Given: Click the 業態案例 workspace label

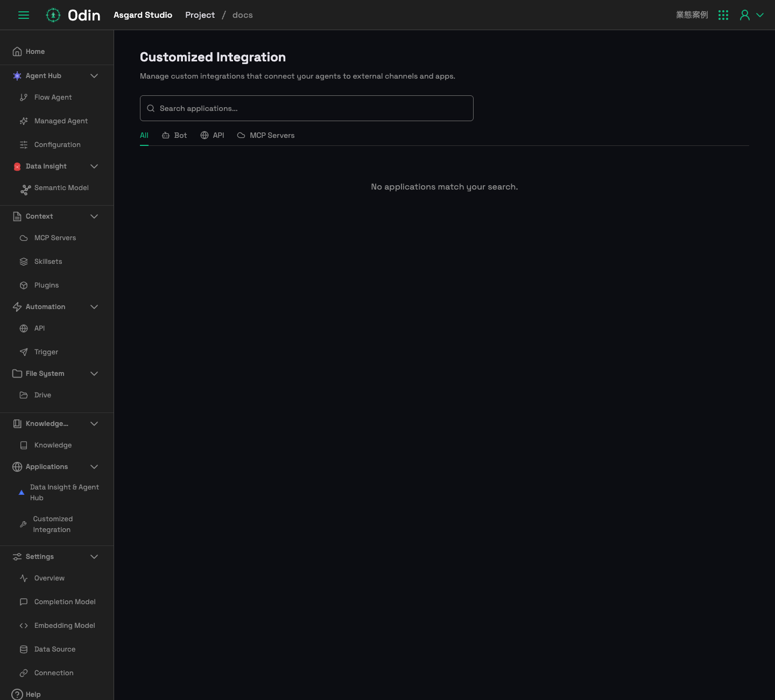Looking at the screenshot, I should click(692, 15).
